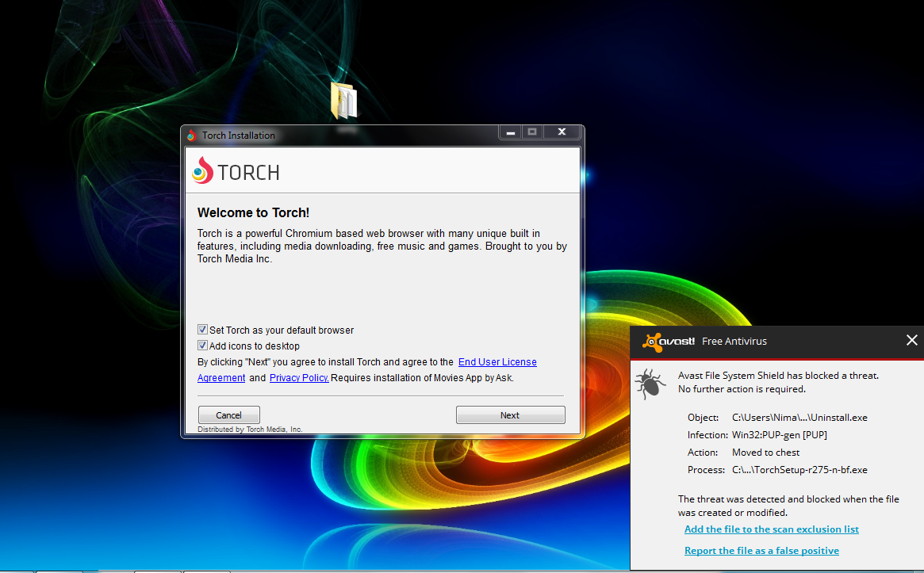
Task: Click the Free Antivirus label in Avast header
Action: pos(734,342)
